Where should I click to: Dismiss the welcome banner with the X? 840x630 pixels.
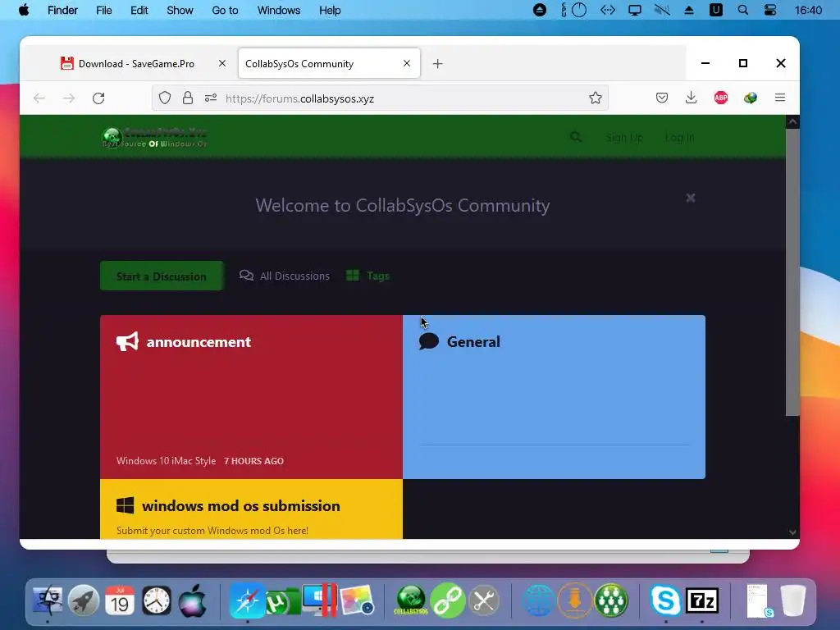pos(691,199)
